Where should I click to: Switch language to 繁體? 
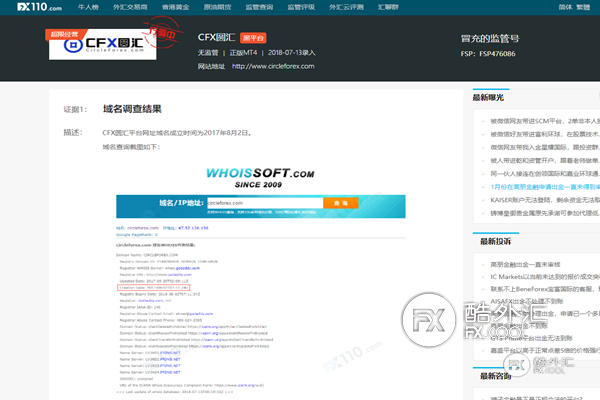click(x=583, y=7)
